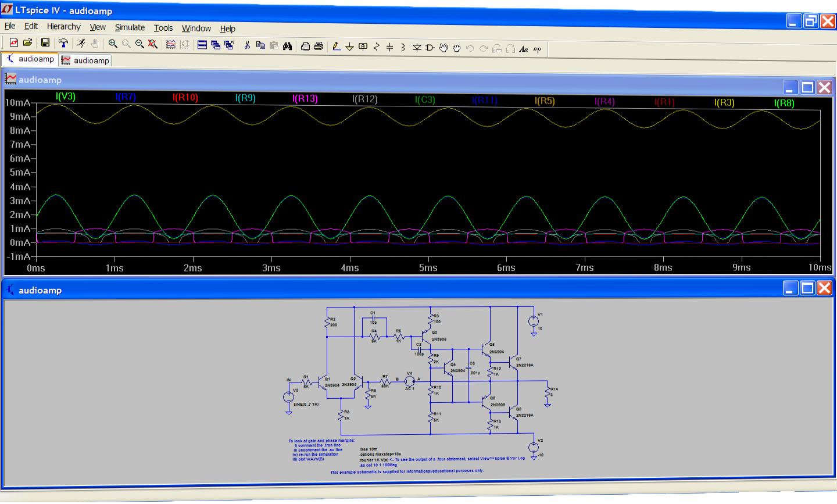Click the New Schematic toolbar icon
The height and width of the screenshot is (504, 837).
tap(14, 43)
